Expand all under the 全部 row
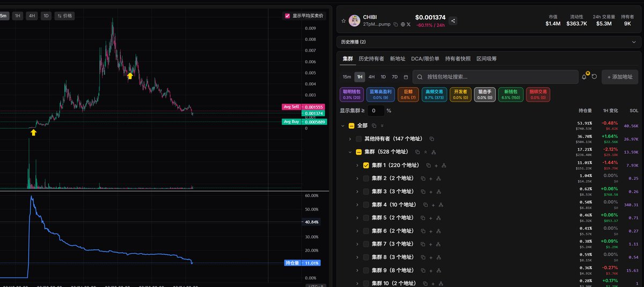 tap(382, 125)
